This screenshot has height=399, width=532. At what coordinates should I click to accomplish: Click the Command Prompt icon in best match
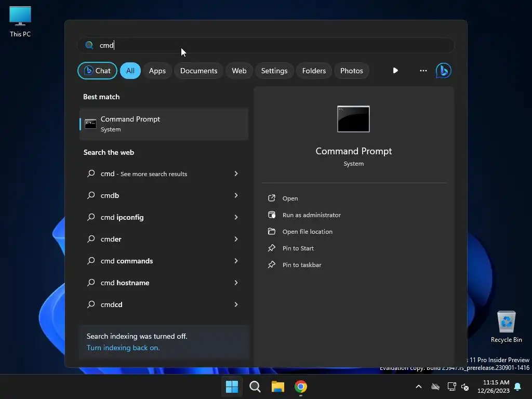click(90, 124)
